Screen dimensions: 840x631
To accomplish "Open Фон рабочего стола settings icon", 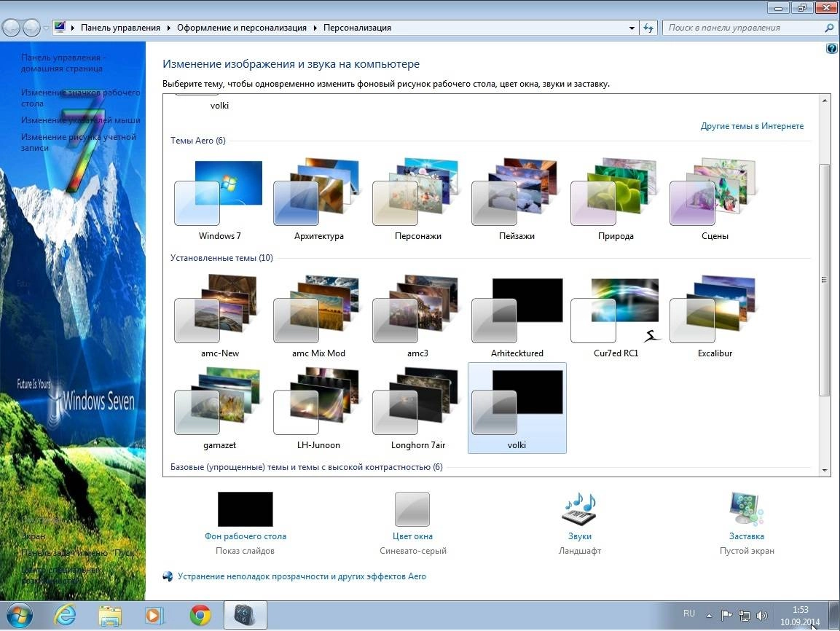I will 246,509.
